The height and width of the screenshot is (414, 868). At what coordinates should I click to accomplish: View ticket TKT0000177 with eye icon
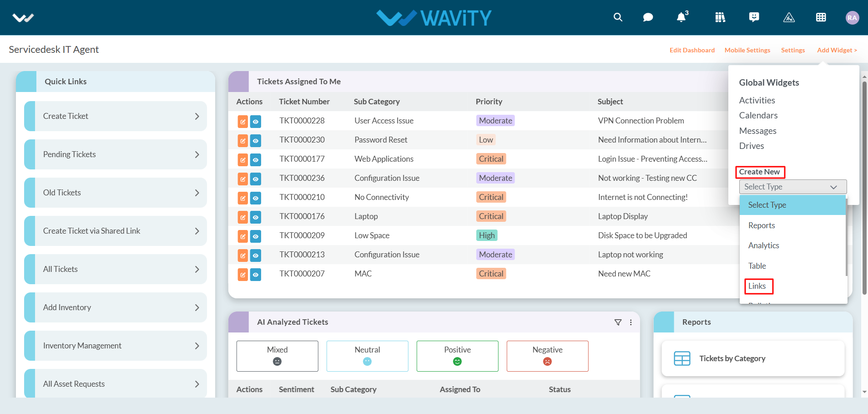(x=256, y=160)
